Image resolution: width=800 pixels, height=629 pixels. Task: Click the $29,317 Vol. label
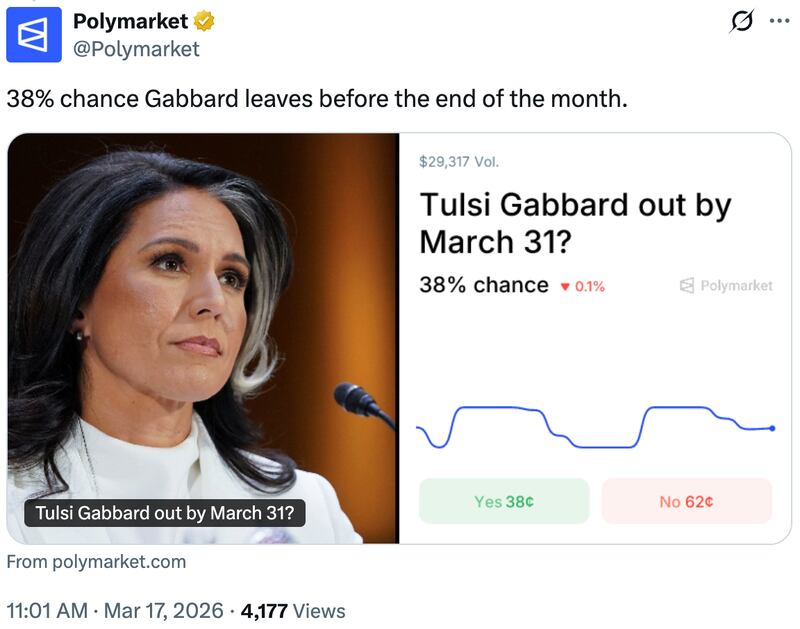pyautogui.click(x=459, y=160)
